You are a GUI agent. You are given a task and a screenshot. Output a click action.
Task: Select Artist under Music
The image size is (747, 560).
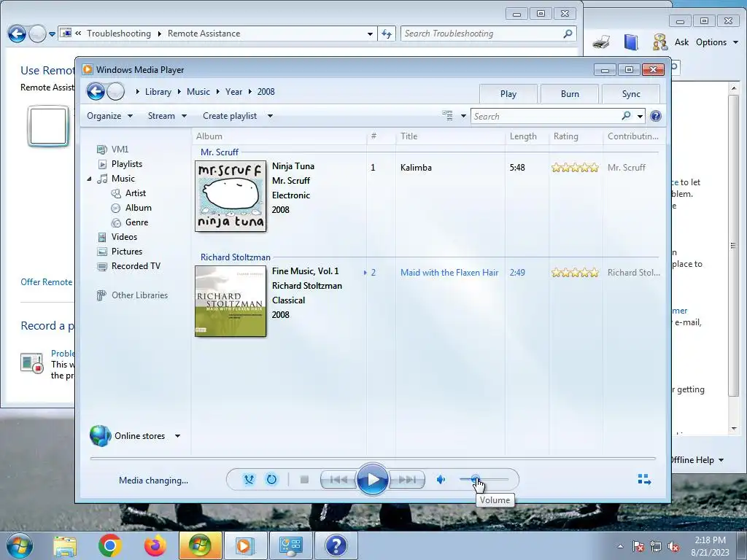tap(135, 192)
